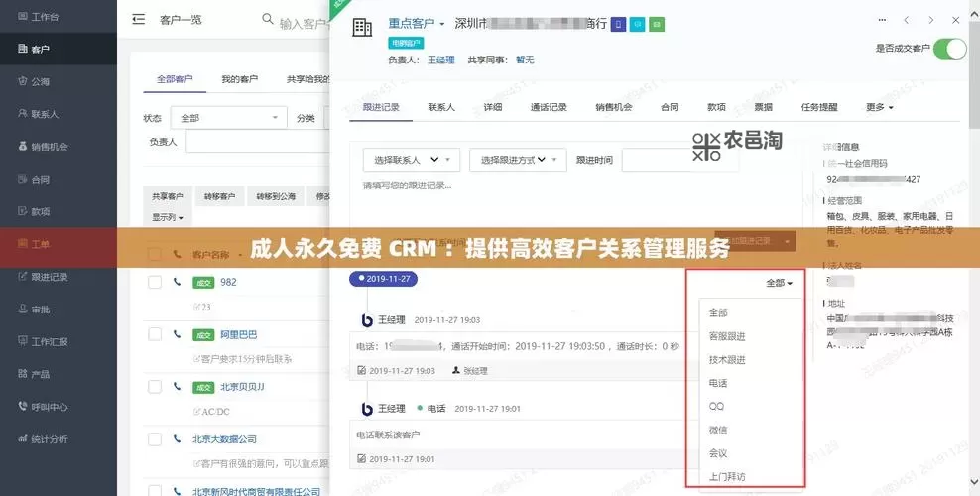Expand the 显示列 dropdown
The width and height of the screenshot is (980, 496).
click(168, 217)
